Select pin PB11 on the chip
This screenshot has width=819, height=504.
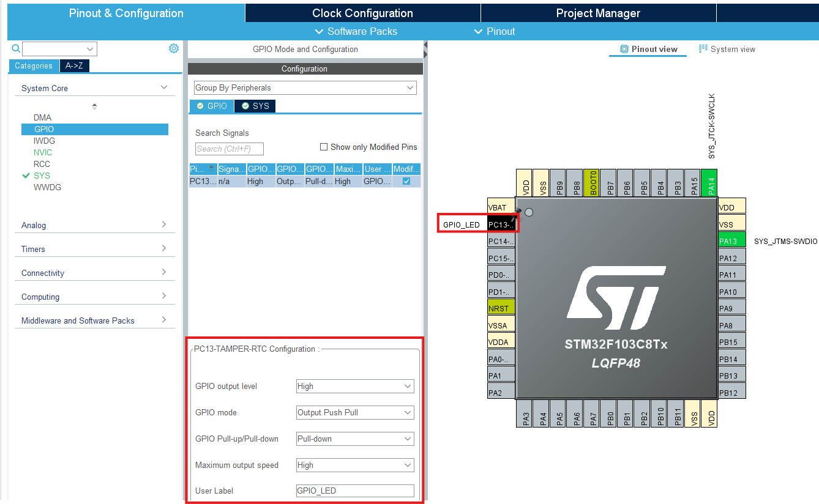point(676,414)
